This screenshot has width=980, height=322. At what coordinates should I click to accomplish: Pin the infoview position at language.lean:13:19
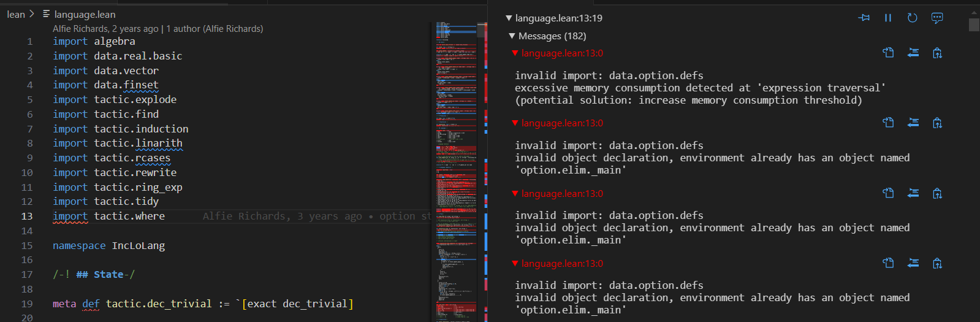(864, 18)
